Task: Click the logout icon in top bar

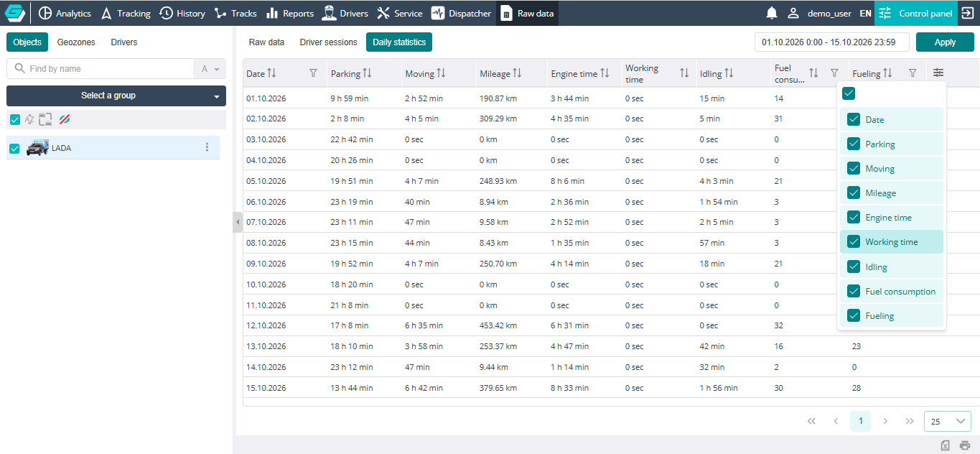Action: tap(969, 13)
